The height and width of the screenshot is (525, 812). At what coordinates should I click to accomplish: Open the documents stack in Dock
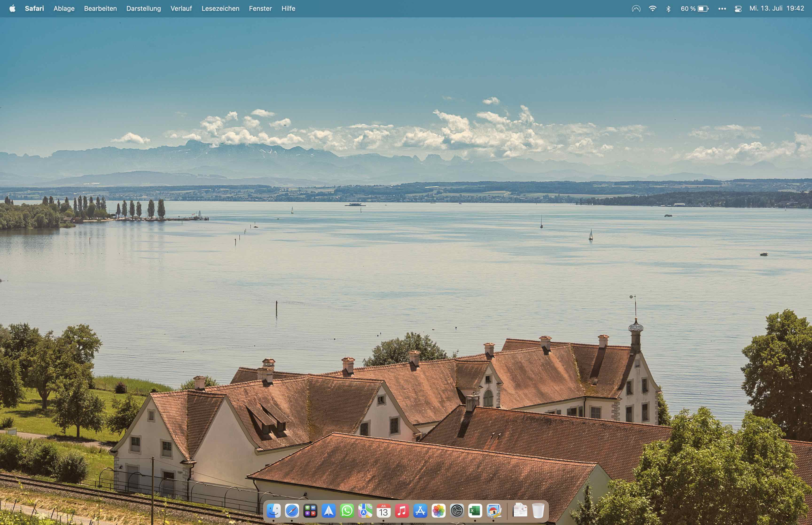tap(520, 511)
